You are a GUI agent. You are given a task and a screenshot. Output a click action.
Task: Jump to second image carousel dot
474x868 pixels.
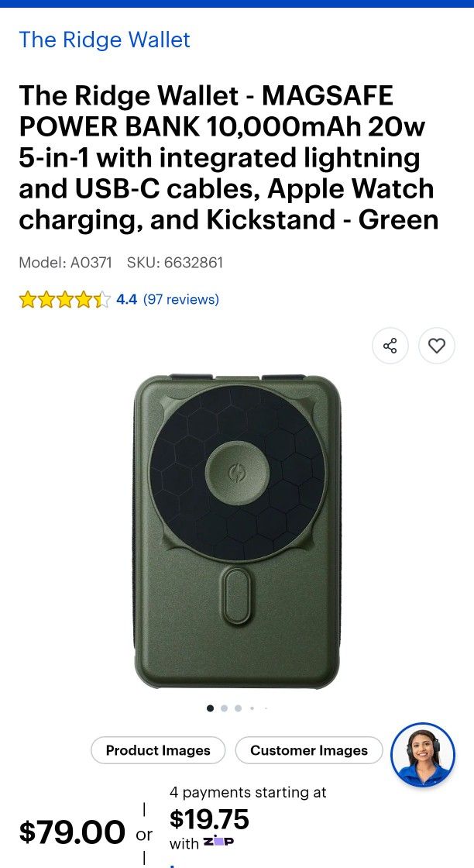(224, 708)
